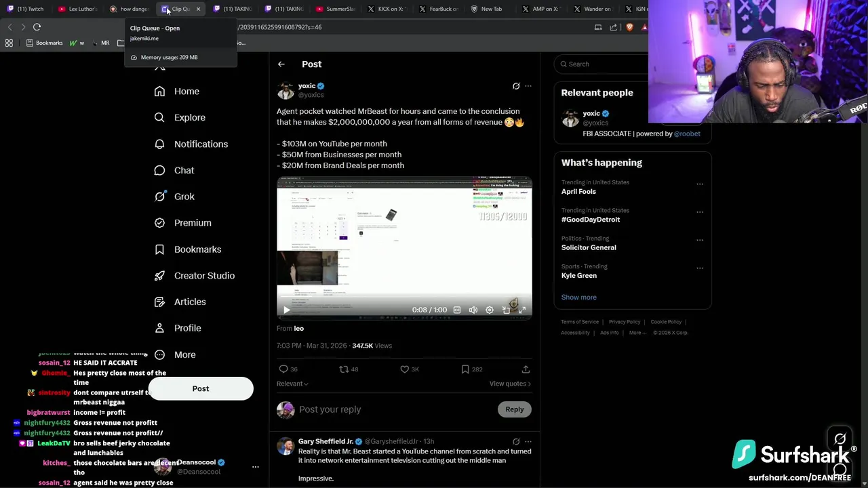This screenshot has width=868, height=488.
Task: Click the X search box
Action: point(602,64)
